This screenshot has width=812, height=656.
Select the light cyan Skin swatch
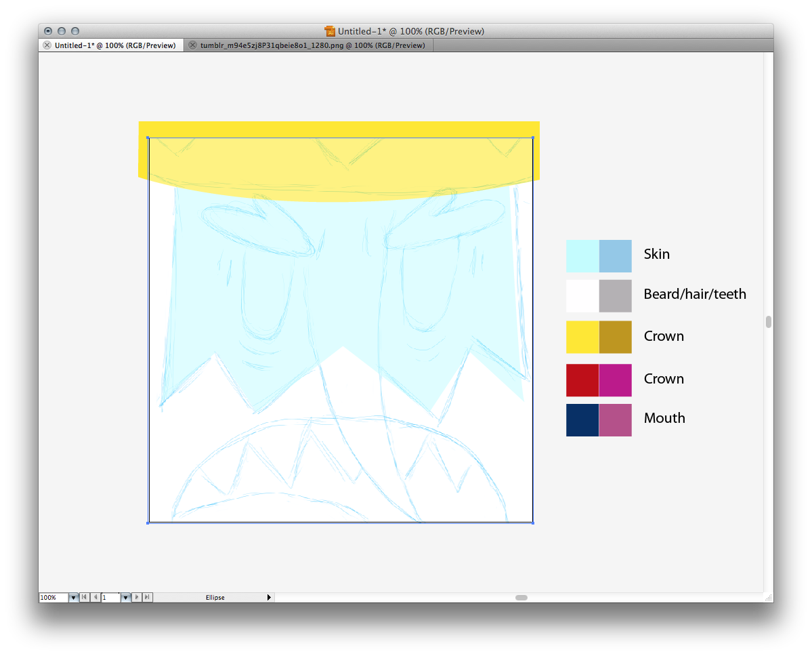[582, 255]
